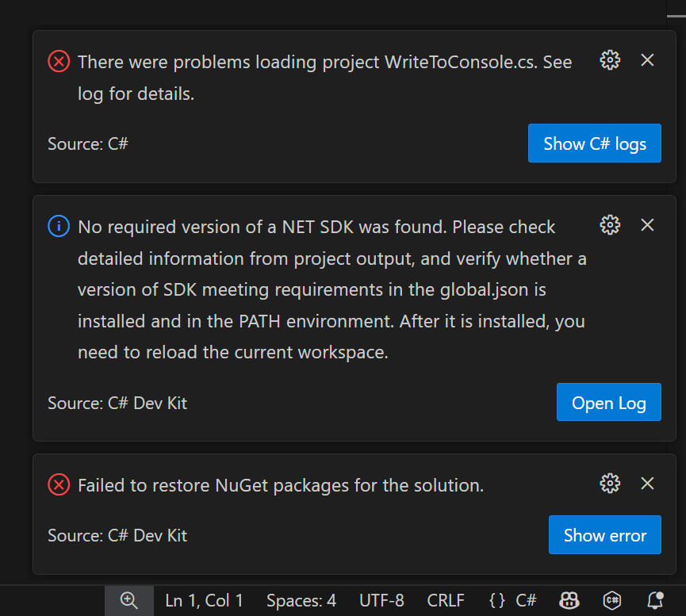Click the C# Dev Kit hexagon status icon
This screenshot has width=686, height=616.
(x=611, y=600)
